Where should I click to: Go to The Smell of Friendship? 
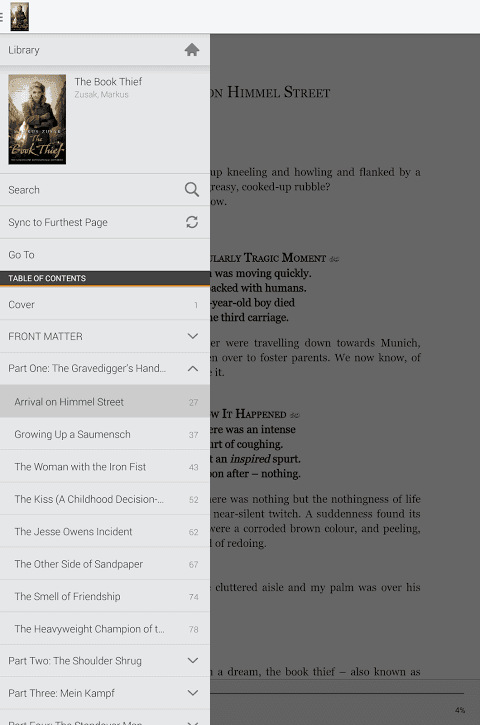[105, 596]
